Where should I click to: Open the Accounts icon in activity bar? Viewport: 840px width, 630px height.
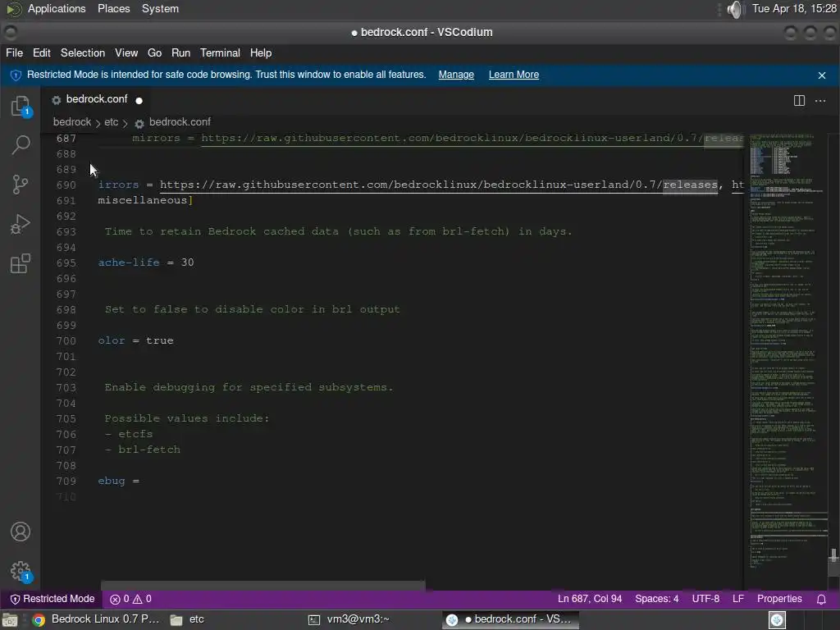[x=21, y=532]
